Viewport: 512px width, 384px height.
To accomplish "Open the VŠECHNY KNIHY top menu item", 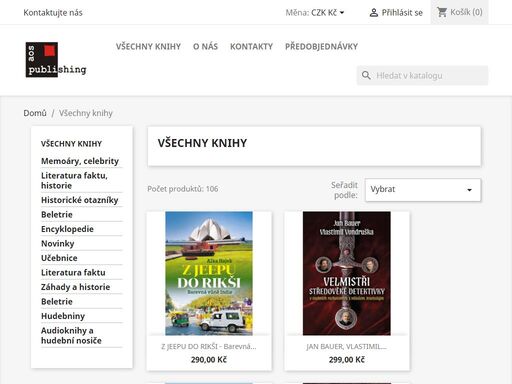I will coord(148,46).
